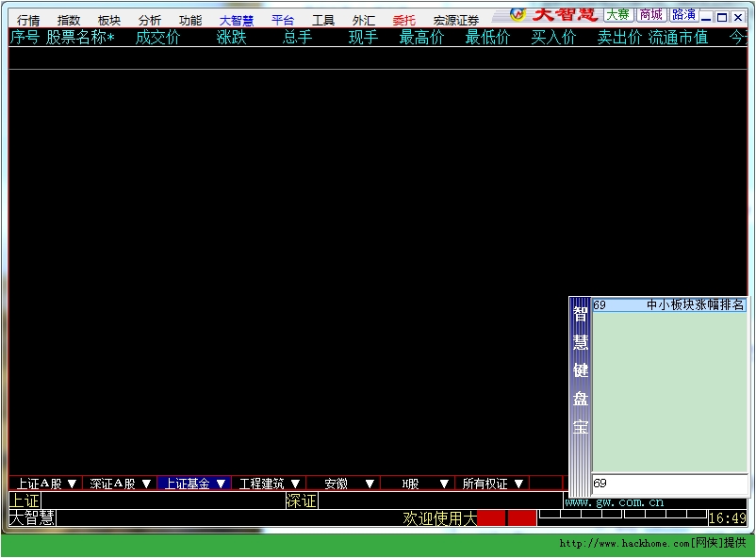This screenshot has width=756, height=558.
Task: Expand the 工程建筑 dropdown arrow
Action: click(295, 484)
